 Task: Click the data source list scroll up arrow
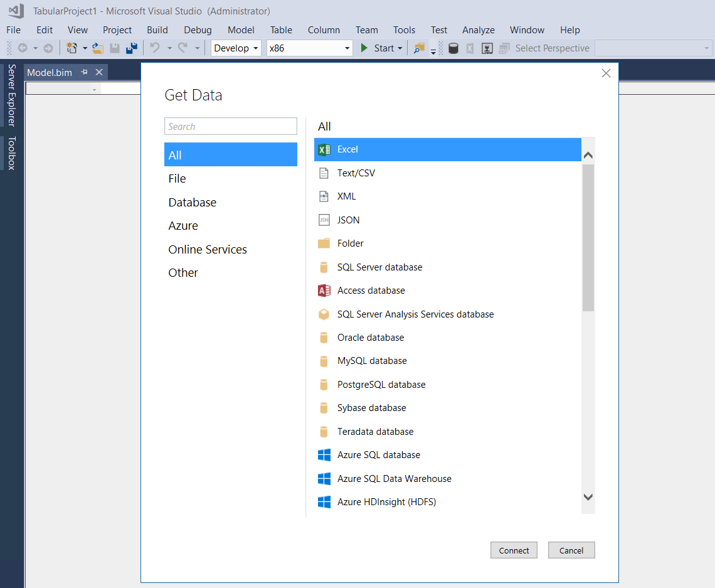tap(588, 155)
